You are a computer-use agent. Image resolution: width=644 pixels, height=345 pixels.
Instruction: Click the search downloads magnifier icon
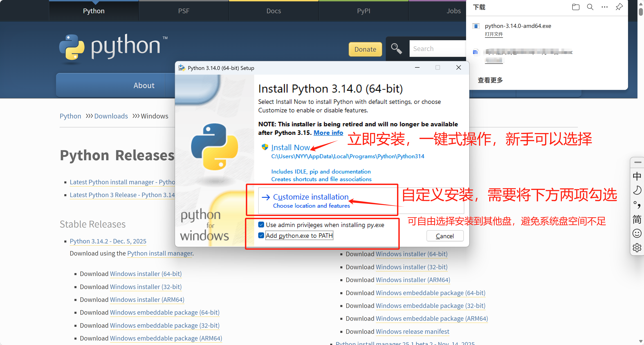pyautogui.click(x=590, y=7)
